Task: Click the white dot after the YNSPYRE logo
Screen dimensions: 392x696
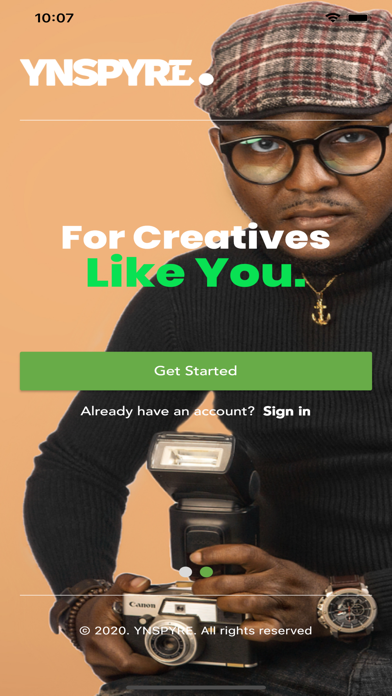Action: pos(206,79)
